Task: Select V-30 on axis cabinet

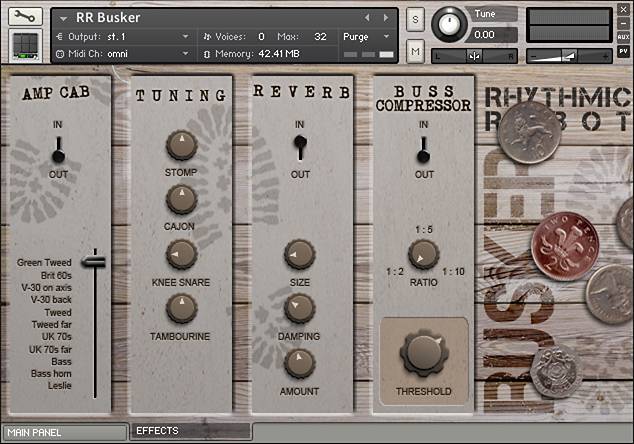Action: click(x=46, y=288)
